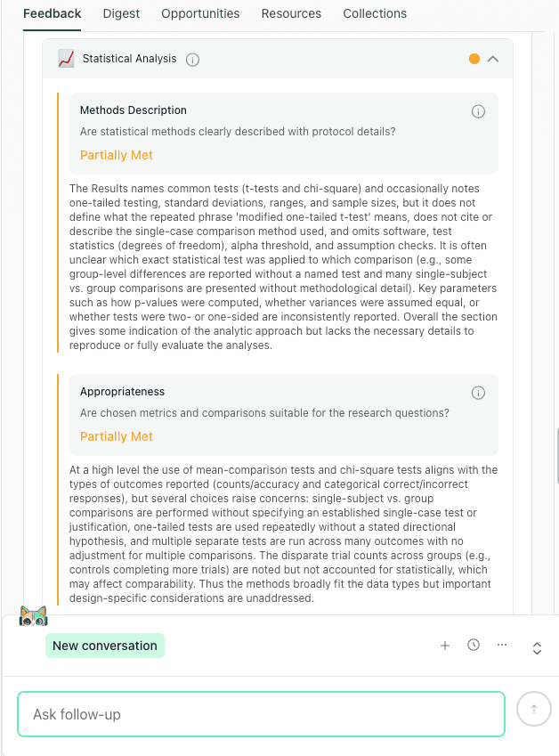Switch to the Digest tab
The height and width of the screenshot is (756, 559).
[121, 14]
